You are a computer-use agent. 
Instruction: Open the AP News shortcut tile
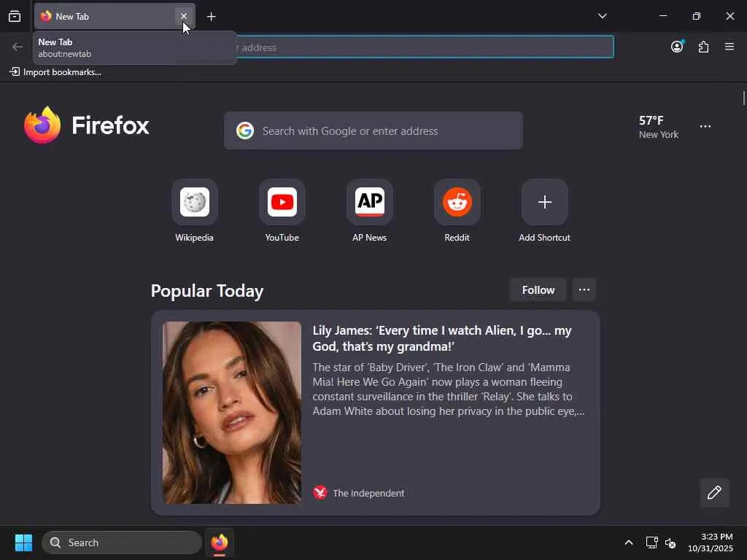tap(370, 202)
